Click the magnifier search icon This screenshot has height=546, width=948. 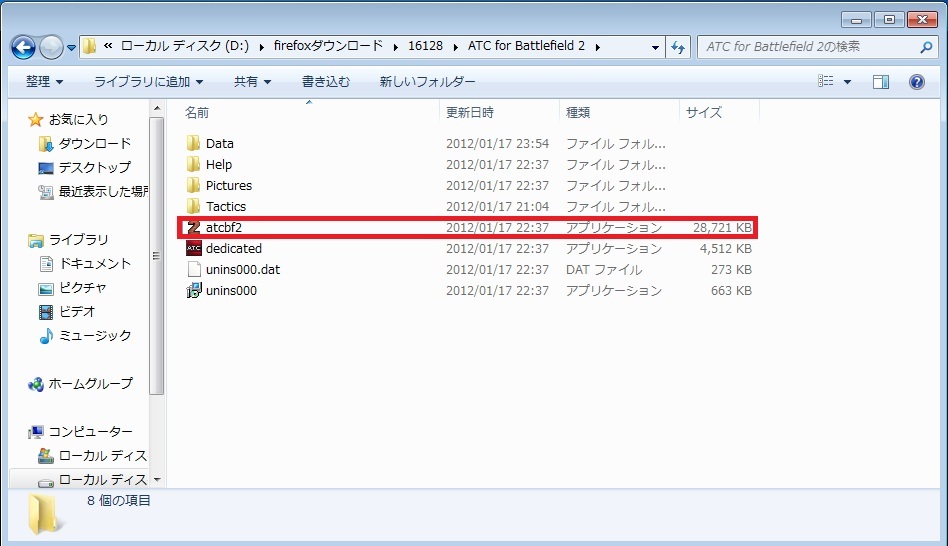(926, 47)
